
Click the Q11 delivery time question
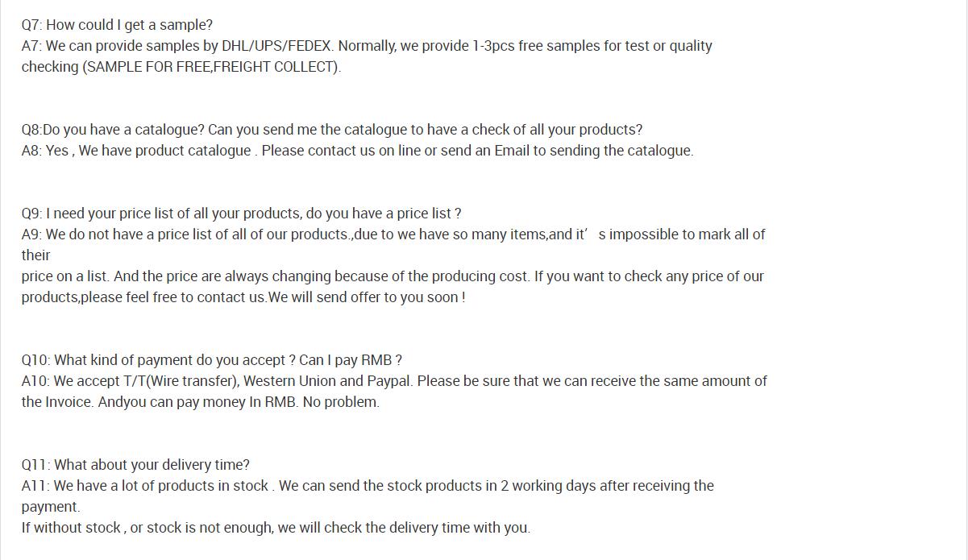(135, 465)
